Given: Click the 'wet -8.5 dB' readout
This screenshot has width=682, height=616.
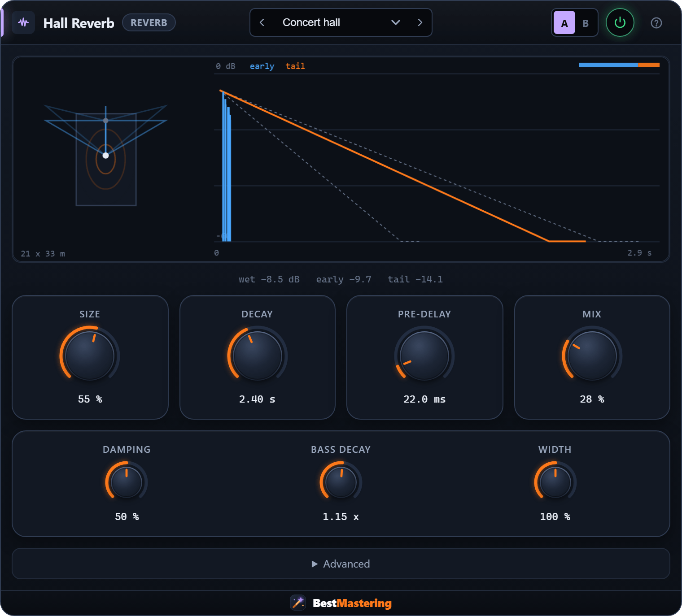Looking at the screenshot, I should pos(269,279).
